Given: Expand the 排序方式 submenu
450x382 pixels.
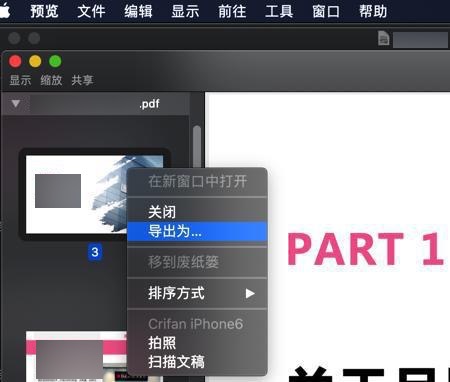Looking at the screenshot, I should coord(197,293).
